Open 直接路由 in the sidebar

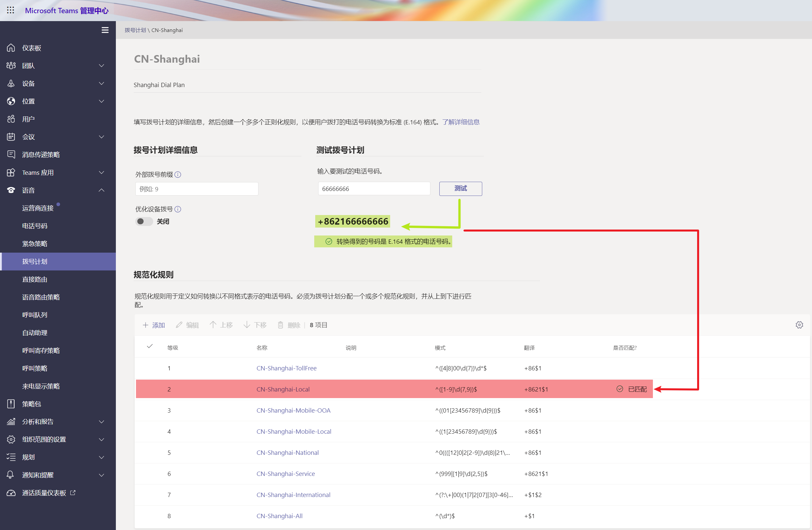(x=35, y=279)
